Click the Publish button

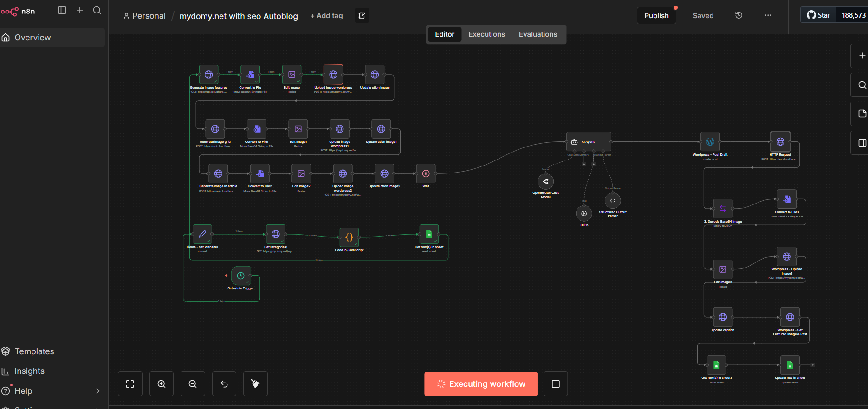(656, 16)
